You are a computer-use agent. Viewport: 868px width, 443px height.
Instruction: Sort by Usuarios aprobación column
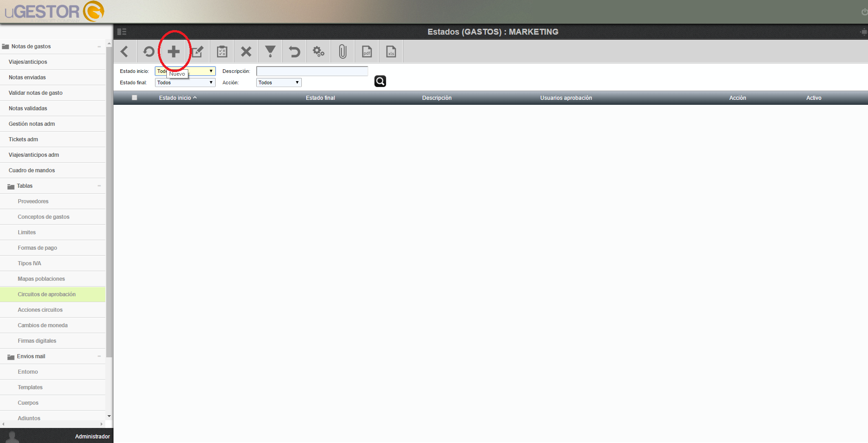click(566, 98)
